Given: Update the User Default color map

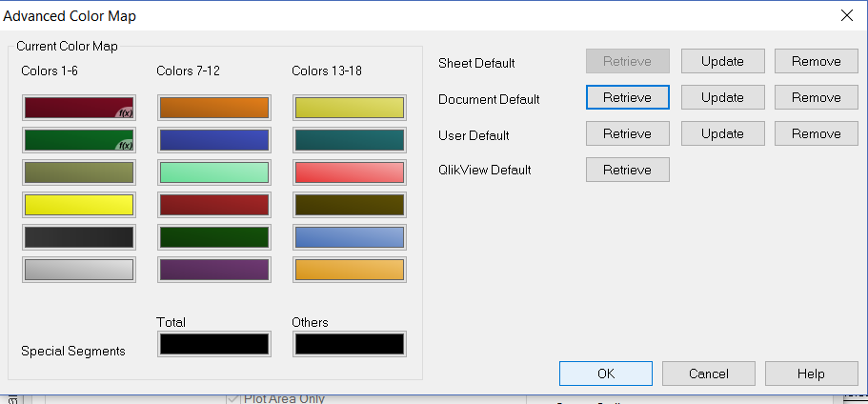Looking at the screenshot, I should [722, 134].
